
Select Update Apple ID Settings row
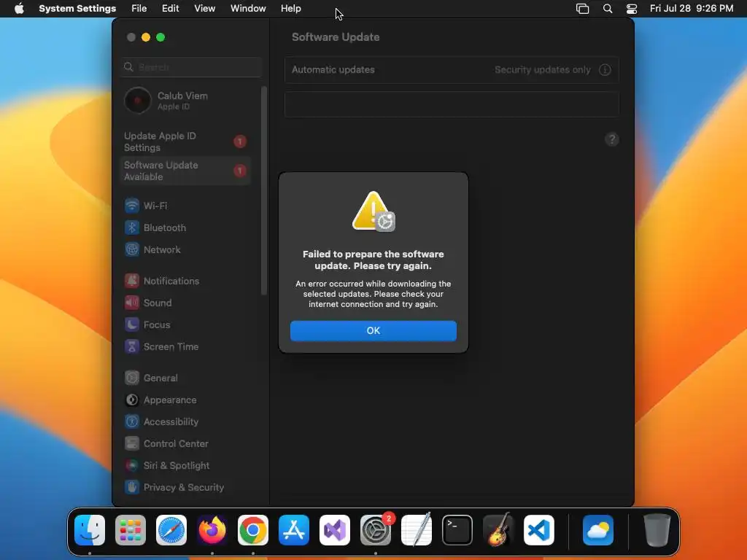pos(186,141)
